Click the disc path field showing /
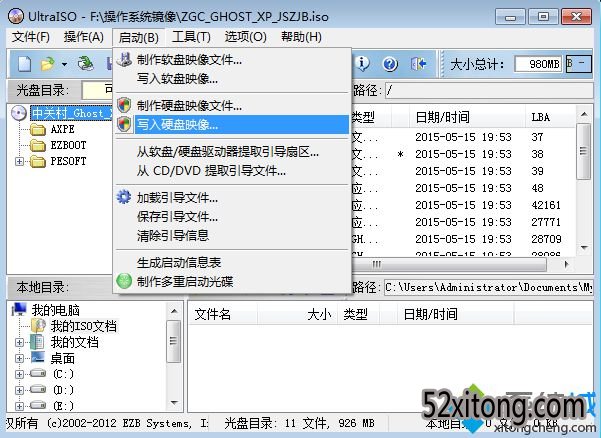The image size is (601, 438). (489, 91)
